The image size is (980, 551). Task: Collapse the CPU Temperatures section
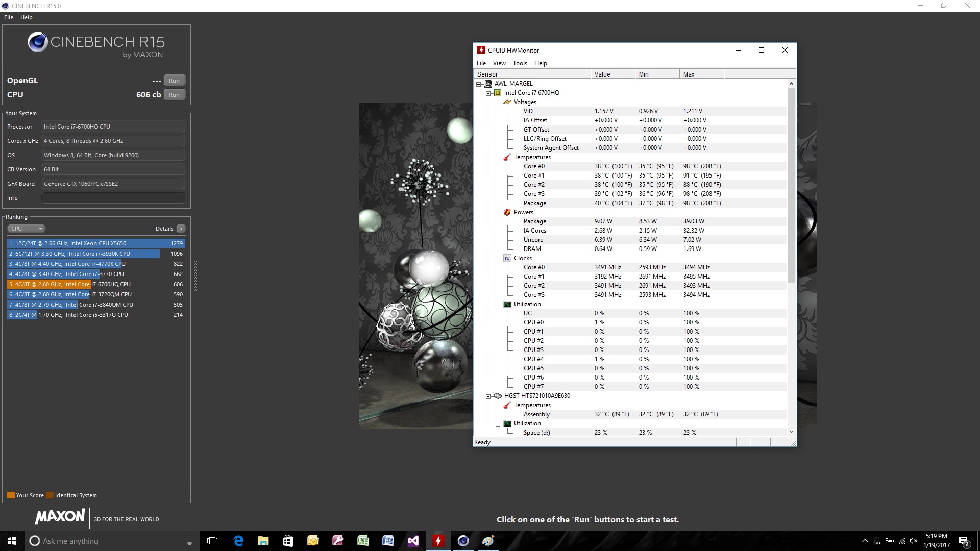[x=498, y=157]
